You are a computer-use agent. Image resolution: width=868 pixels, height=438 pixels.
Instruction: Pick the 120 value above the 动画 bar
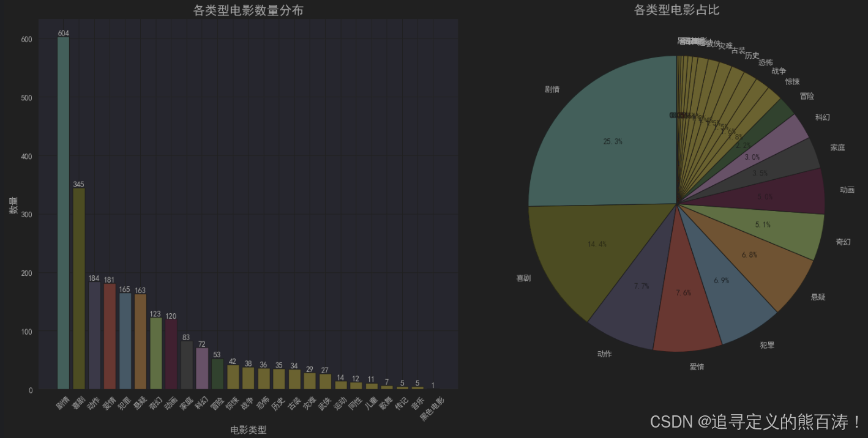171,316
